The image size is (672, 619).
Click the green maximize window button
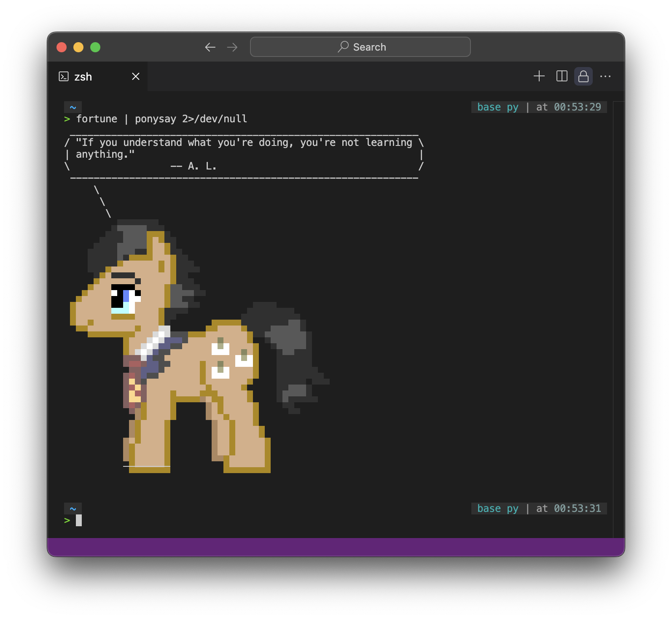[95, 47]
